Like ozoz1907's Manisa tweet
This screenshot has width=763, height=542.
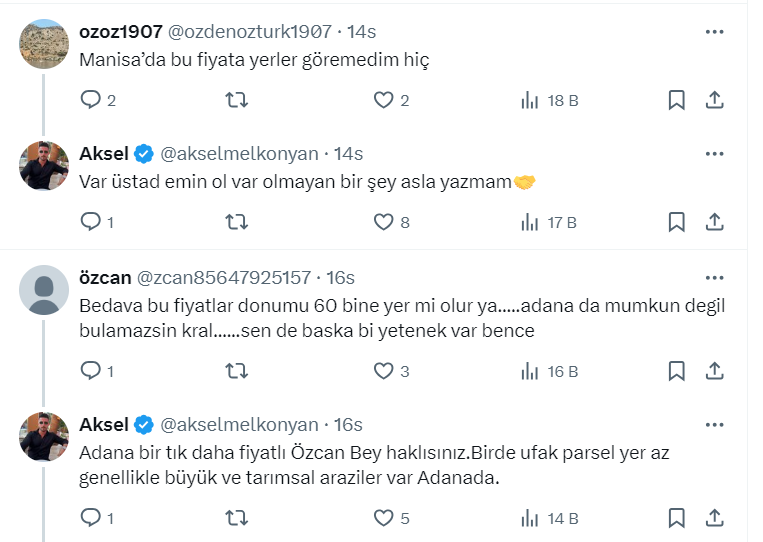pyautogui.click(x=383, y=100)
